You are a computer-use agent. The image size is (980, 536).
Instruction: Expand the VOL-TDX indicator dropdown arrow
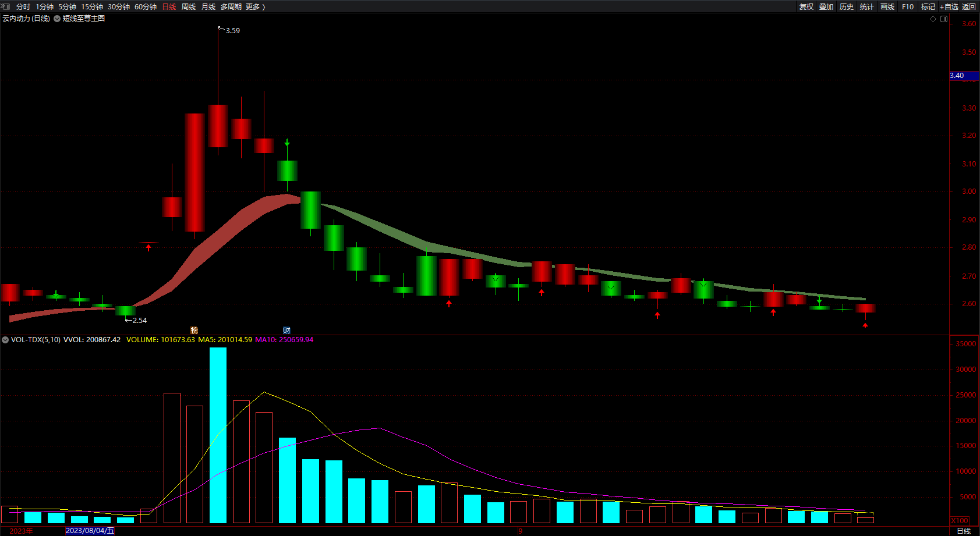click(x=5, y=340)
